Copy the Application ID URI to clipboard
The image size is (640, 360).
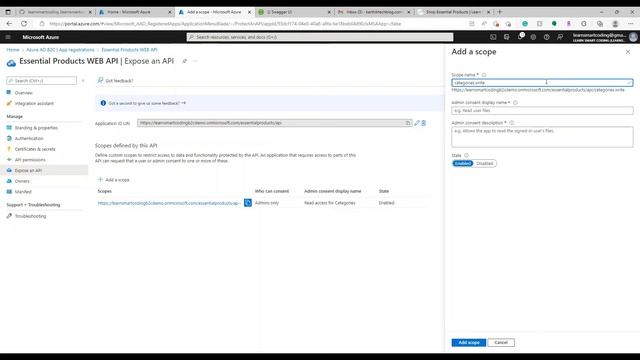pos(407,123)
